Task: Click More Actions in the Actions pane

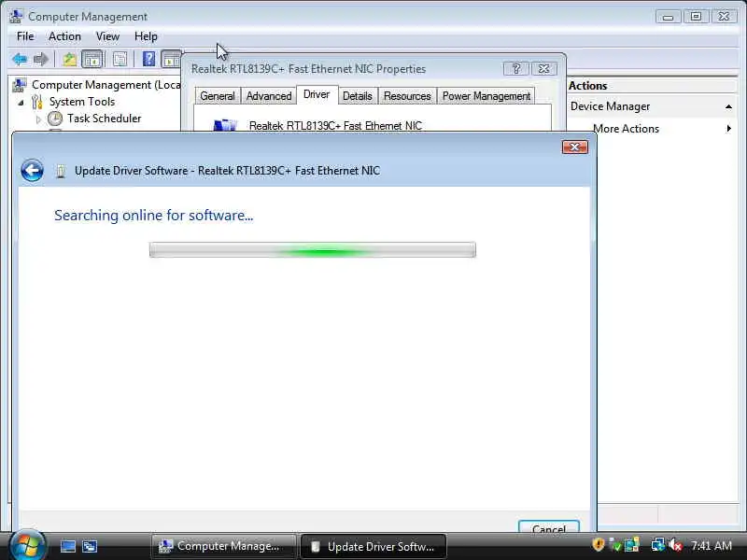Action: pyautogui.click(x=626, y=129)
